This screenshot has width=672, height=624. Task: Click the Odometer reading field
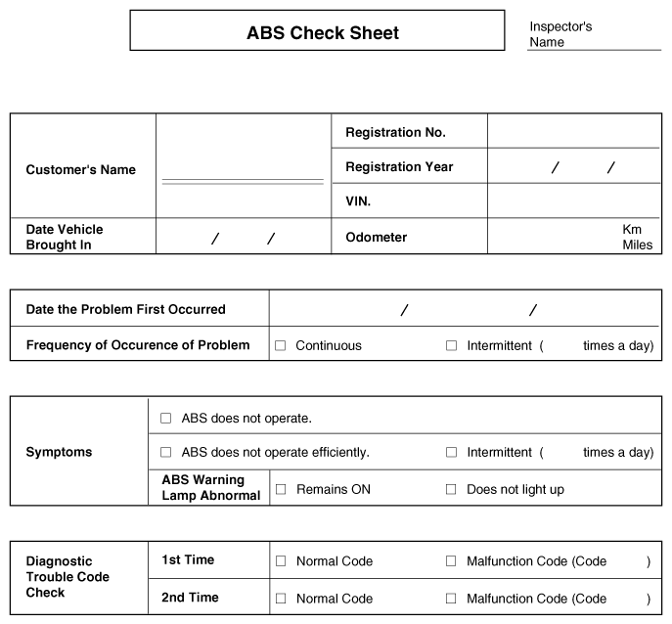pyautogui.click(x=574, y=236)
